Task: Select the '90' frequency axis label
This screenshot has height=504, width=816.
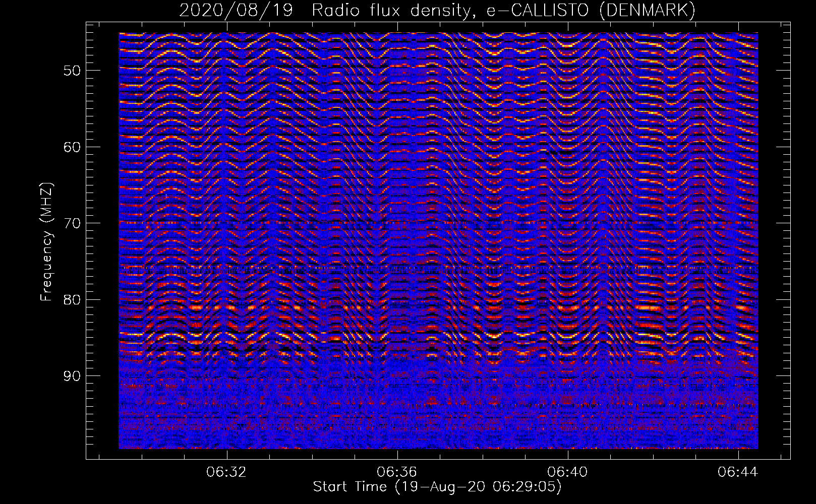Action: 72,376
